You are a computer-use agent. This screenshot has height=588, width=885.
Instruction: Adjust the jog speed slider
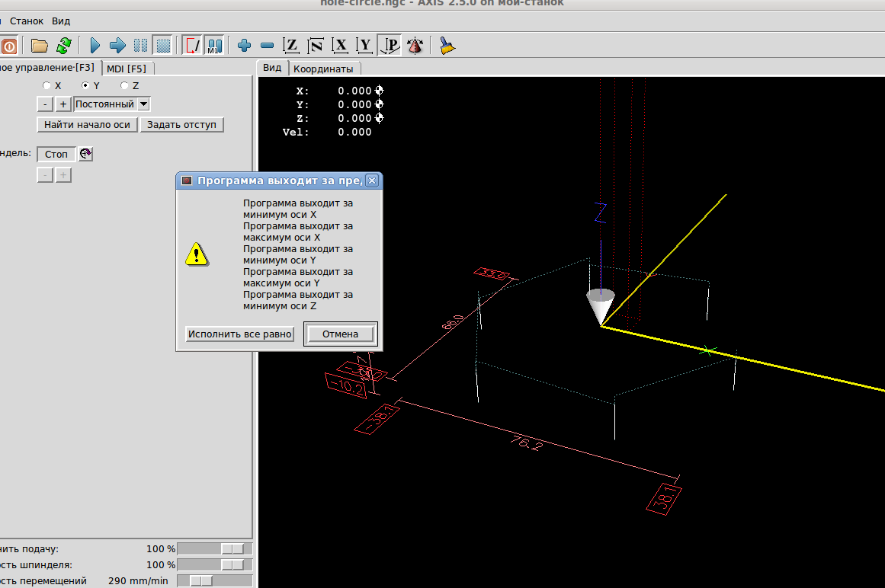(201, 580)
